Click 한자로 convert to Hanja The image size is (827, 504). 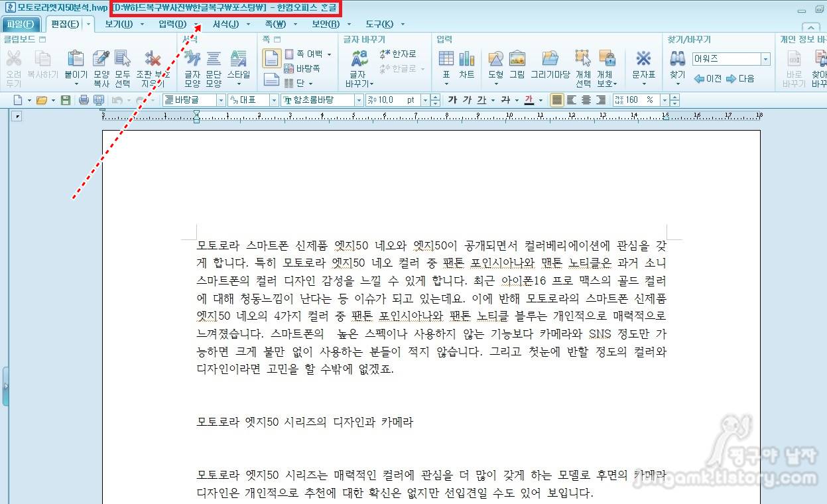tap(398, 54)
